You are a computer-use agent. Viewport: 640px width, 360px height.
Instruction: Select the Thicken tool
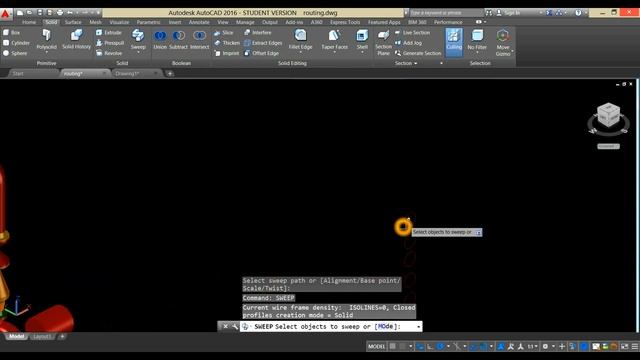coord(227,43)
